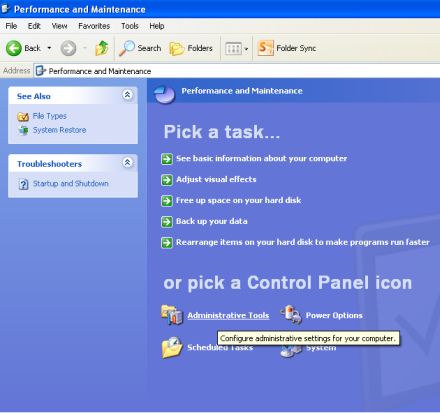Click the Scheduled Tasks folder icon
The image size is (440, 413).
tap(172, 347)
